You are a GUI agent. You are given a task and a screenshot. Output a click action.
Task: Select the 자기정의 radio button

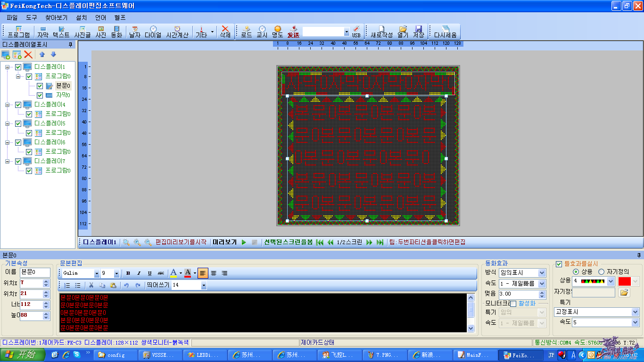click(x=601, y=272)
